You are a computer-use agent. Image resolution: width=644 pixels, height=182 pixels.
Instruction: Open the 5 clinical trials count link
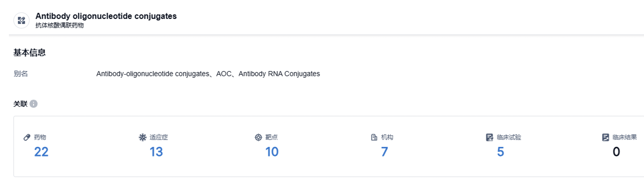(500, 152)
